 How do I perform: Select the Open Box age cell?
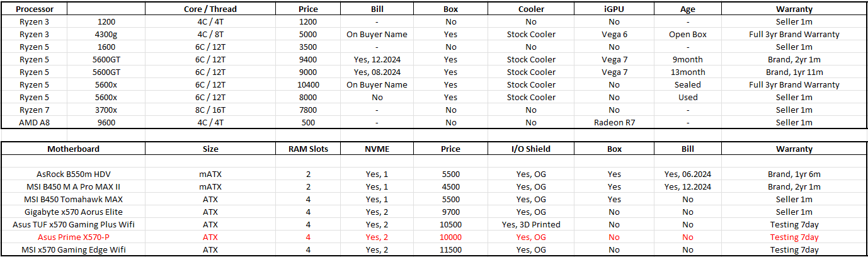[687, 35]
